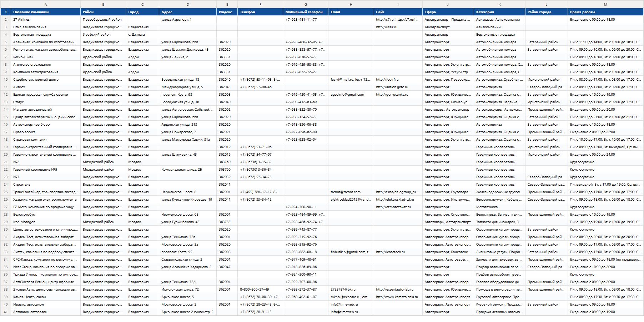Click the 'Сфера' header cell

448,12
